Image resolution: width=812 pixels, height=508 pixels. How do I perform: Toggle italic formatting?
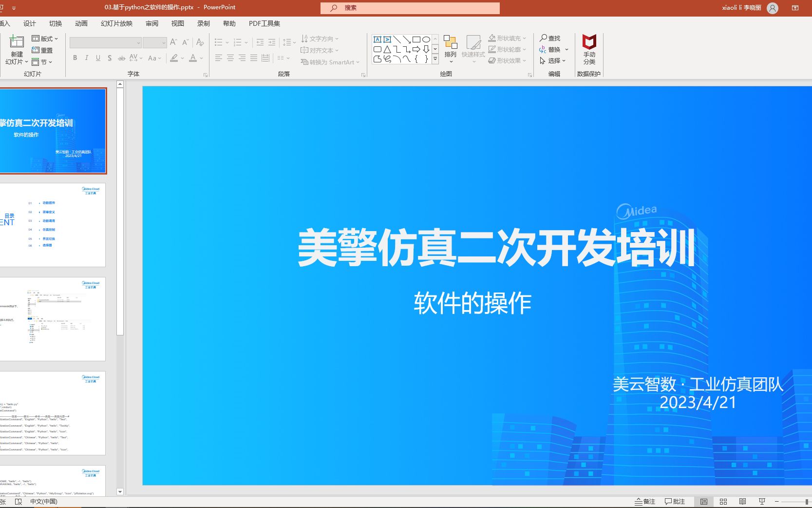(86, 58)
